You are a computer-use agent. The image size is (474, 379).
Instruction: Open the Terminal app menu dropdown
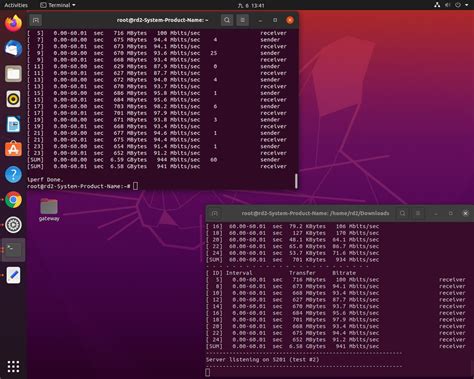pyautogui.click(x=58, y=5)
